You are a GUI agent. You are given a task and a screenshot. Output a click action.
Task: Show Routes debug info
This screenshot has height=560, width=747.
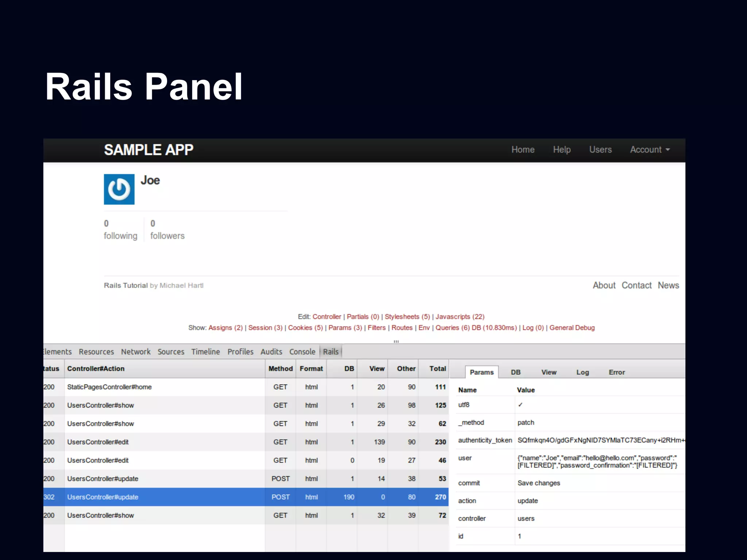(x=402, y=328)
